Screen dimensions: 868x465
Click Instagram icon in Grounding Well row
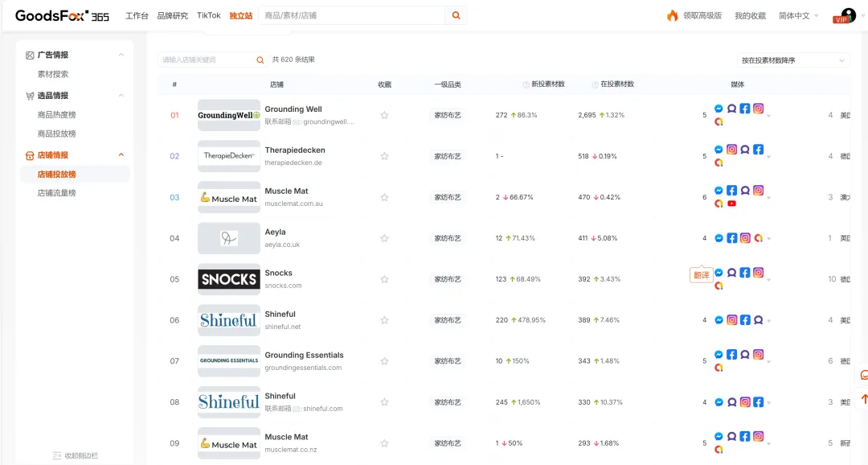(759, 109)
